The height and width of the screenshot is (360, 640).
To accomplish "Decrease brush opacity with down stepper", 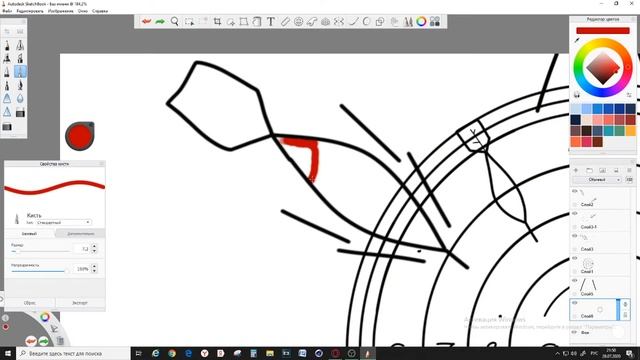I will coord(94,271).
